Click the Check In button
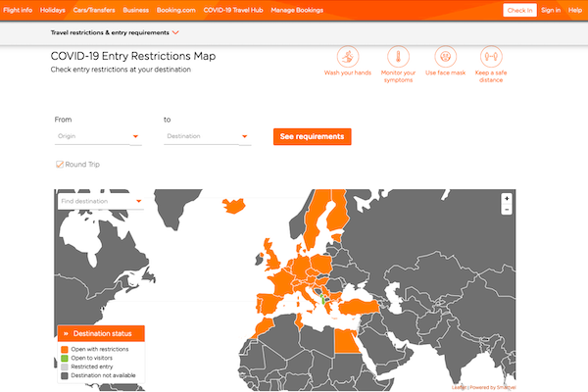The image size is (588, 392). (518, 10)
